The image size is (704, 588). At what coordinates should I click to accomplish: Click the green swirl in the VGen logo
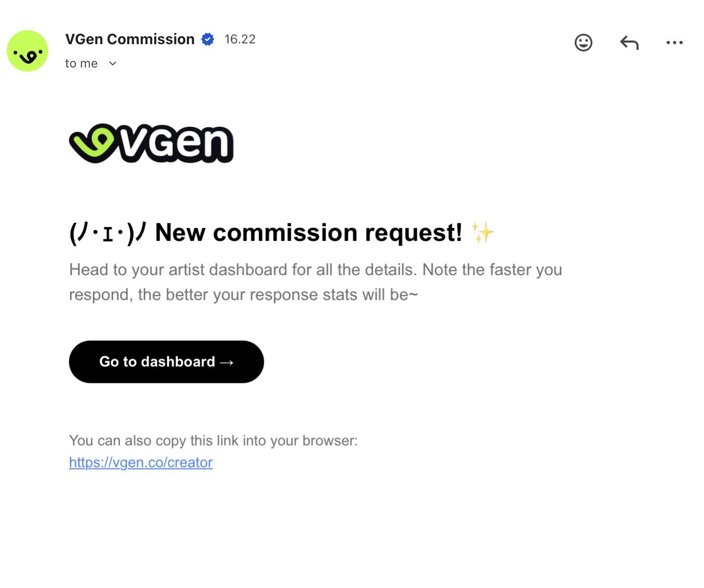pos(94,142)
